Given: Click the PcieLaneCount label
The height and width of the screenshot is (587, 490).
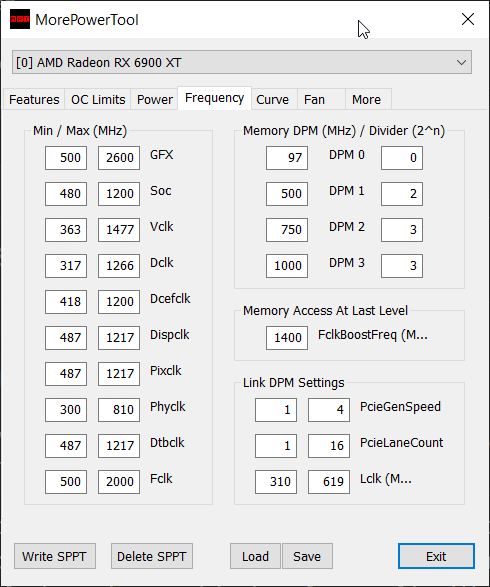Looking at the screenshot, I should (401, 442).
